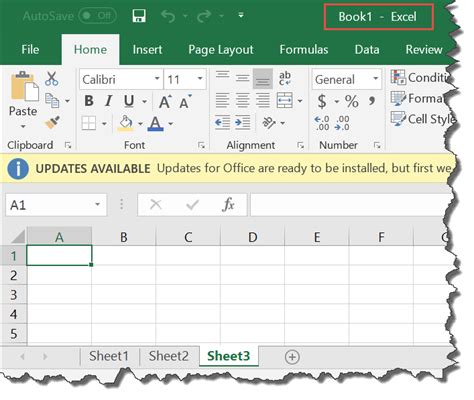
Task: Apply the yellow fill color bucket
Action: click(x=126, y=123)
